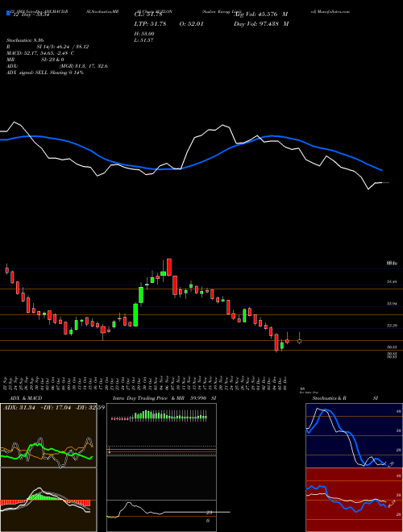Open the ADX indicator thumbnail chart
This screenshot has width=403, height=532.
48,435
